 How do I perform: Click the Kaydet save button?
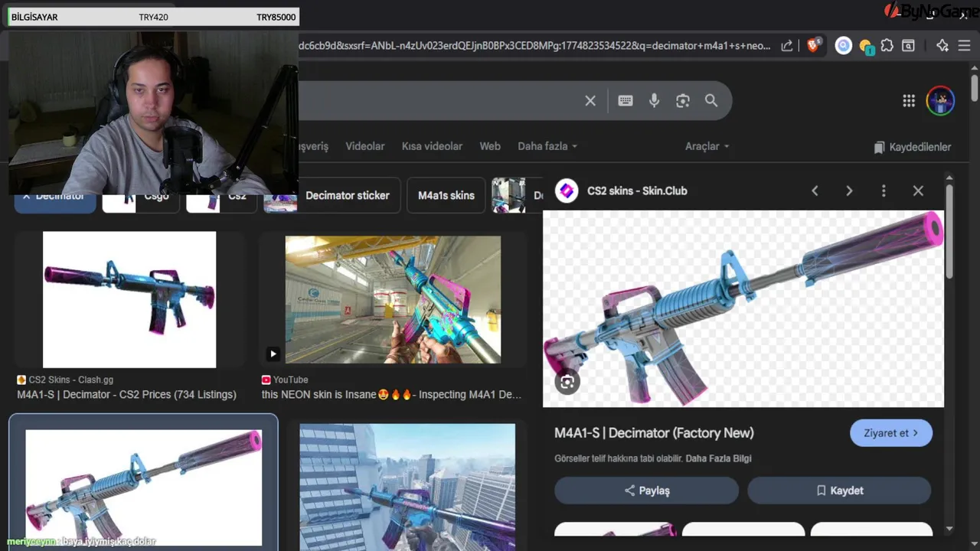[839, 491]
